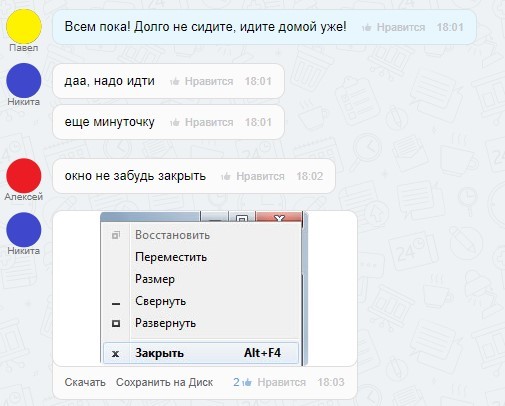This screenshot has height=406, width=505.
Task: Click the thumbs-up icon with 2 likes
Action: point(247,382)
